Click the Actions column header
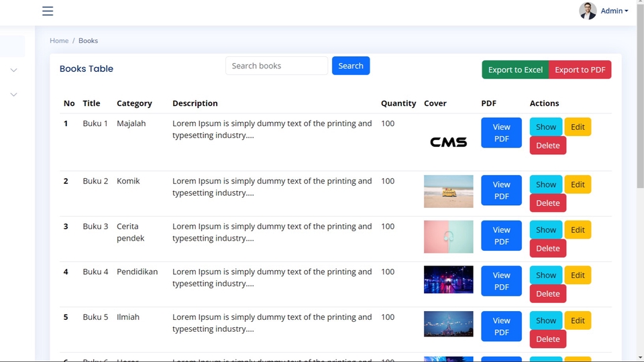This screenshot has height=362, width=644. click(544, 103)
